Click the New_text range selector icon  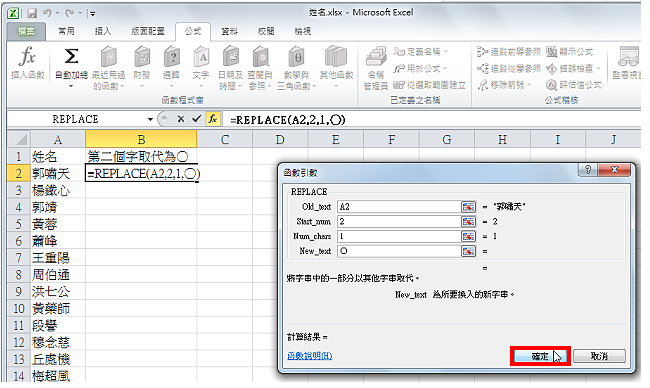pos(468,251)
